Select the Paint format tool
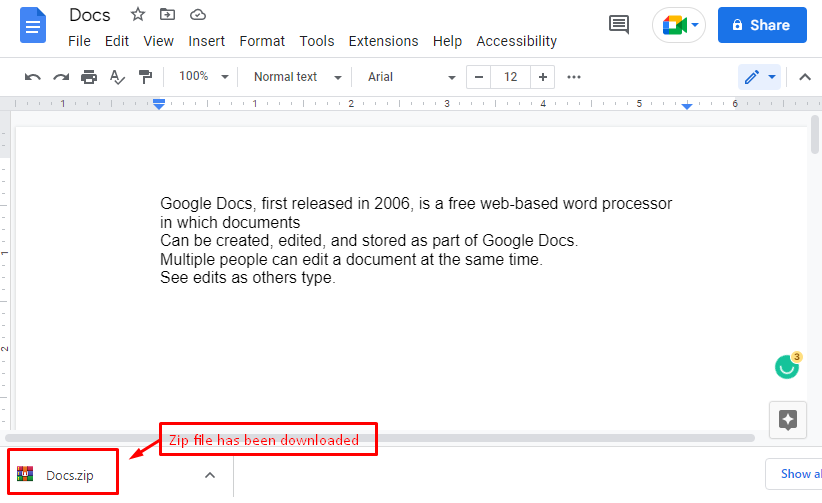The image size is (822, 503). (x=145, y=77)
